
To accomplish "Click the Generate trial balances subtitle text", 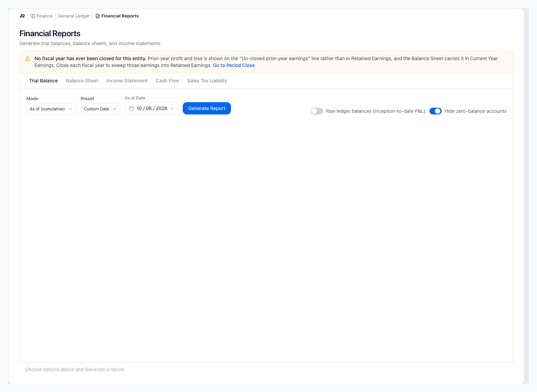I will (x=90, y=43).
